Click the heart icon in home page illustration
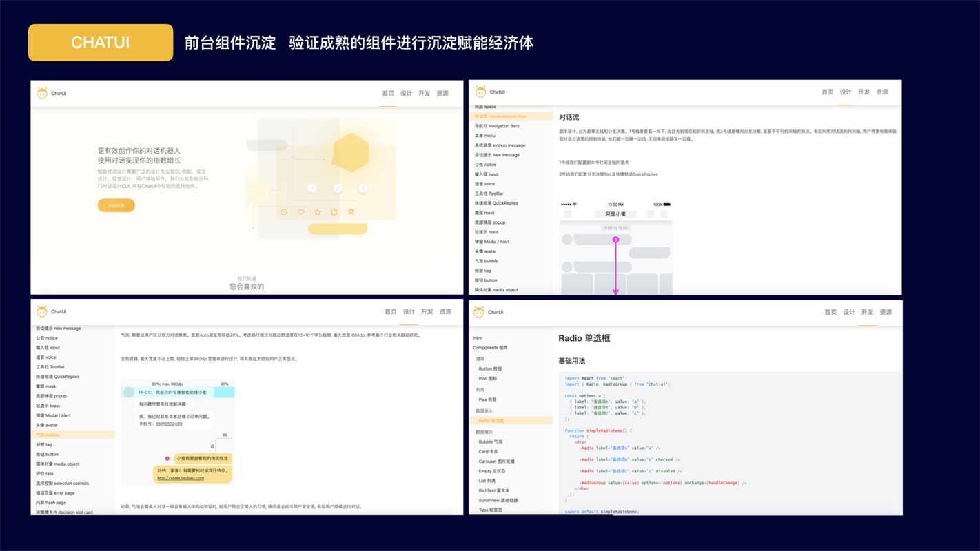The height and width of the screenshot is (551, 980). point(300,212)
